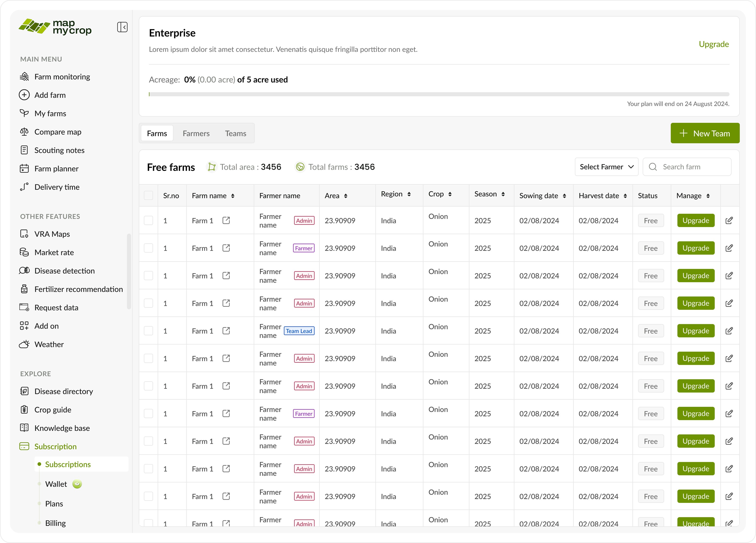This screenshot has height=543, width=756.
Task: Switch to the Farmers tab
Action: point(196,133)
